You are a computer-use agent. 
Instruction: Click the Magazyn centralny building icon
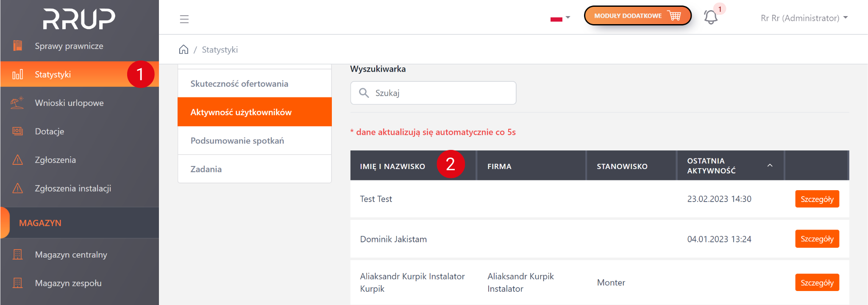[17, 255]
